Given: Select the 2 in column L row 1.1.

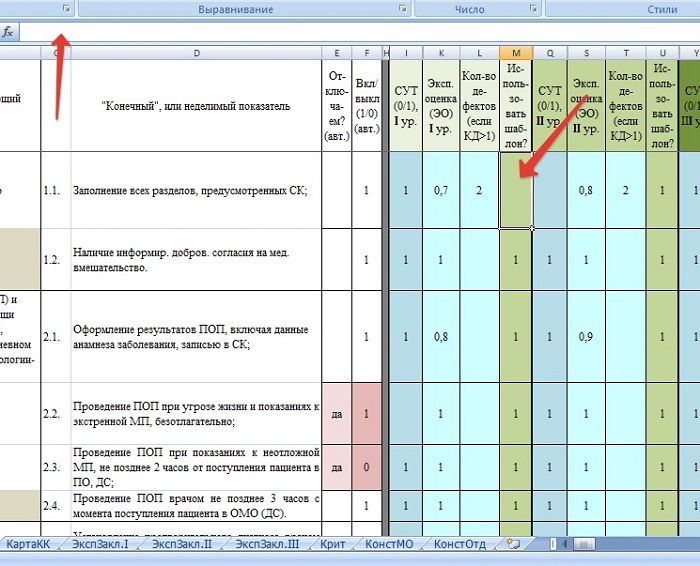Looking at the screenshot, I should pyautogui.click(x=479, y=191).
